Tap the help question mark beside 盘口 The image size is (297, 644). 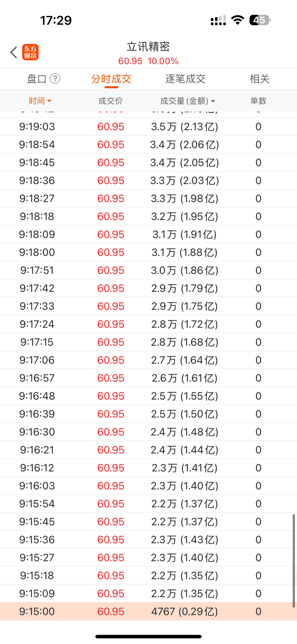(55, 79)
